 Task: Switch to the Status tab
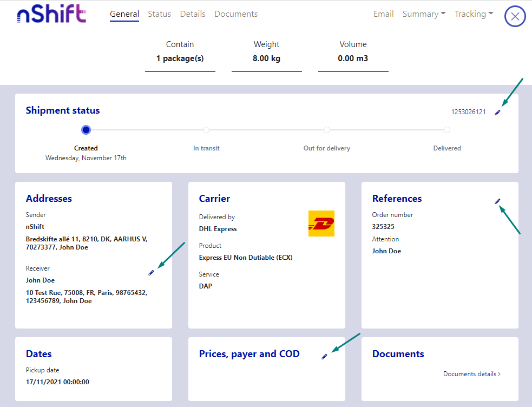(159, 14)
